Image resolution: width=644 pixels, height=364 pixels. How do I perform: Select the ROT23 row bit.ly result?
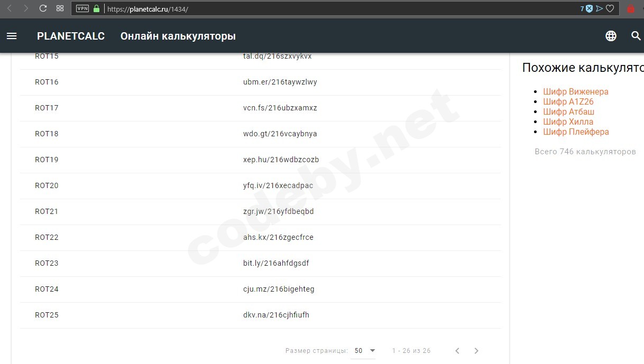point(276,263)
